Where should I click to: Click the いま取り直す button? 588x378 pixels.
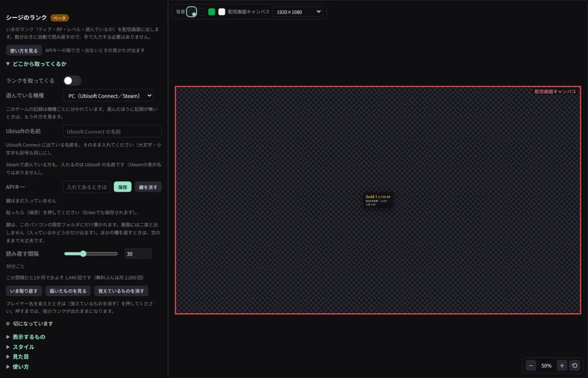click(x=24, y=291)
